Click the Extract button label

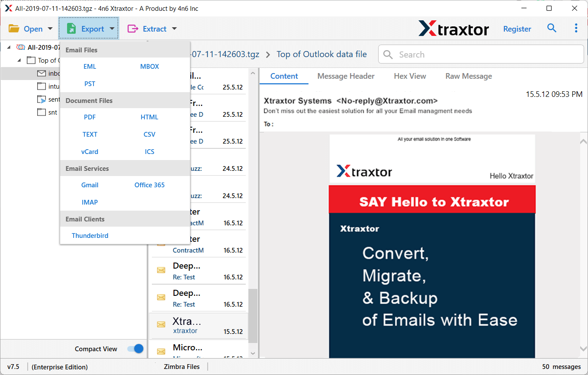click(154, 29)
